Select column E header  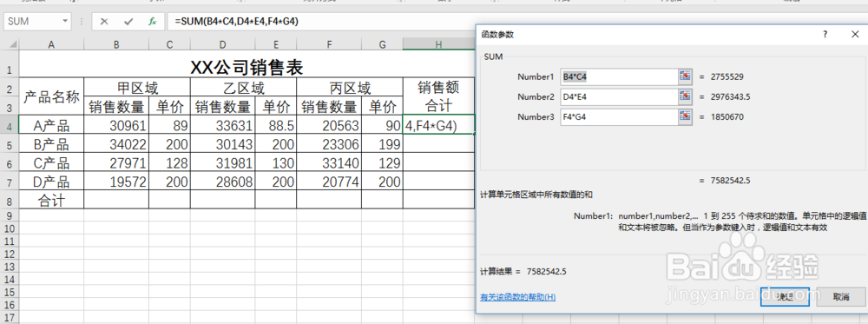276,43
